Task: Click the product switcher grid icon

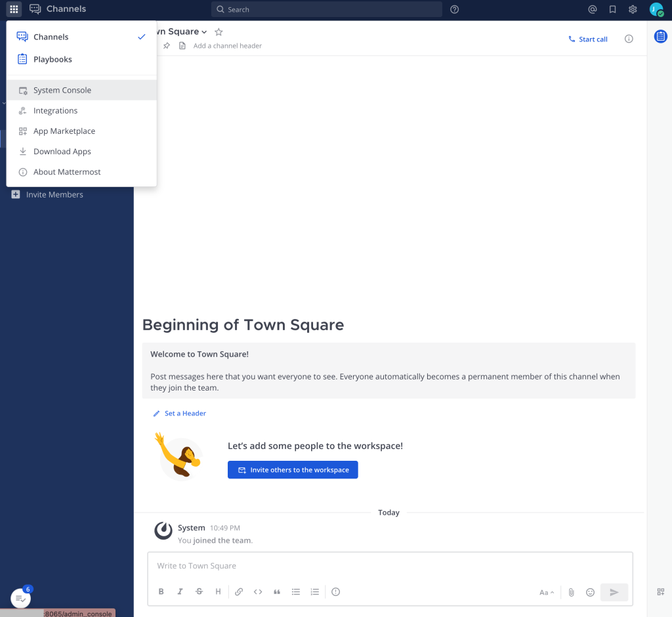Action: click(x=14, y=9)
